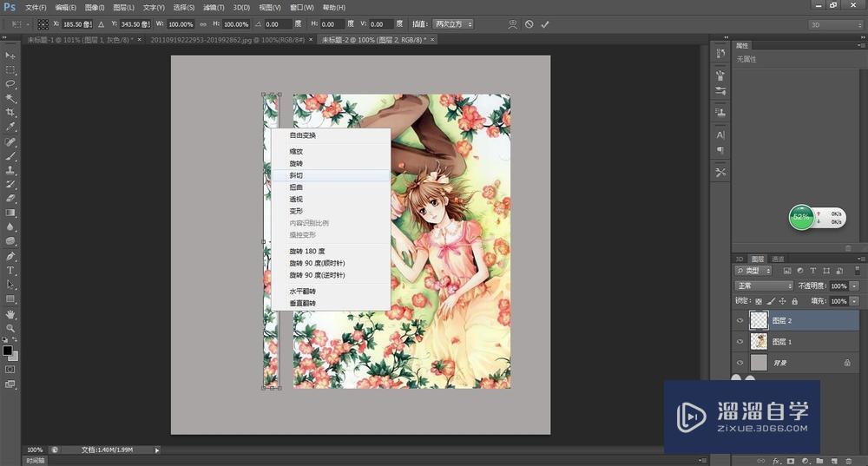This screenshot has height=466, width=868.
Task: Cancel the transform with the circle-slash icon
Action: [529, 24]
